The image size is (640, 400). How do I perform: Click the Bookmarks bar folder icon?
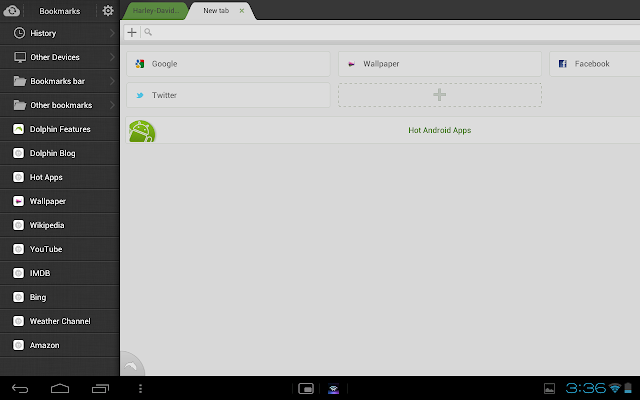pyautogui.click(x=20, y=81)
